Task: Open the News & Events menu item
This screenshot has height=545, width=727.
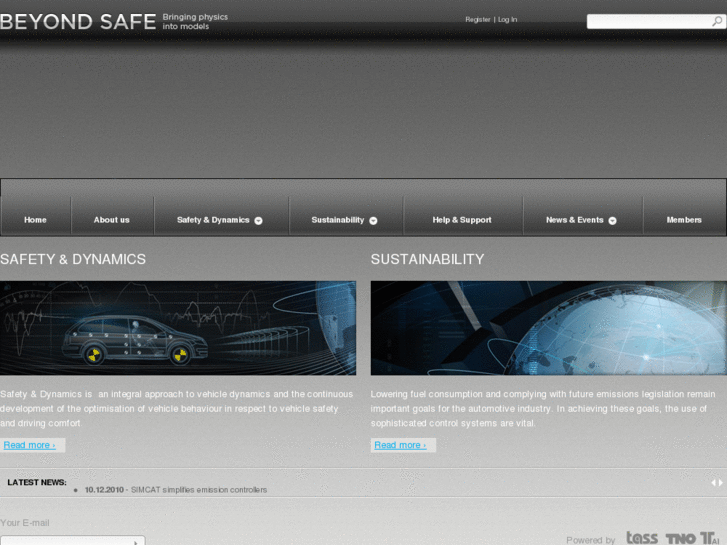Action: pos(575,220)
